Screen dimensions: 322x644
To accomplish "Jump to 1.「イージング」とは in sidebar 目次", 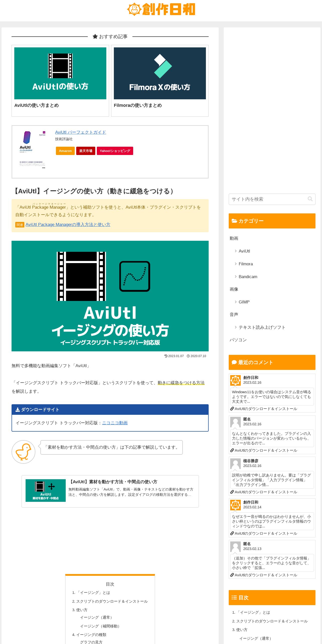I will 251,612.
